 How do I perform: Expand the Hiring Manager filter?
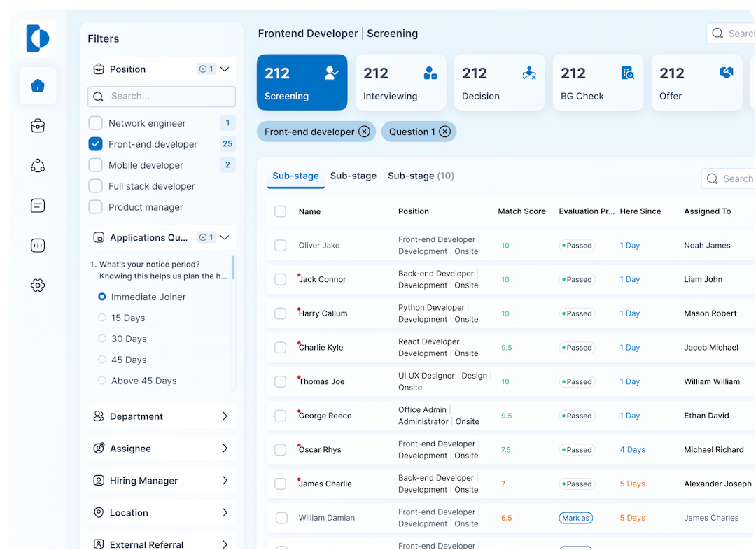pos(225,481)
